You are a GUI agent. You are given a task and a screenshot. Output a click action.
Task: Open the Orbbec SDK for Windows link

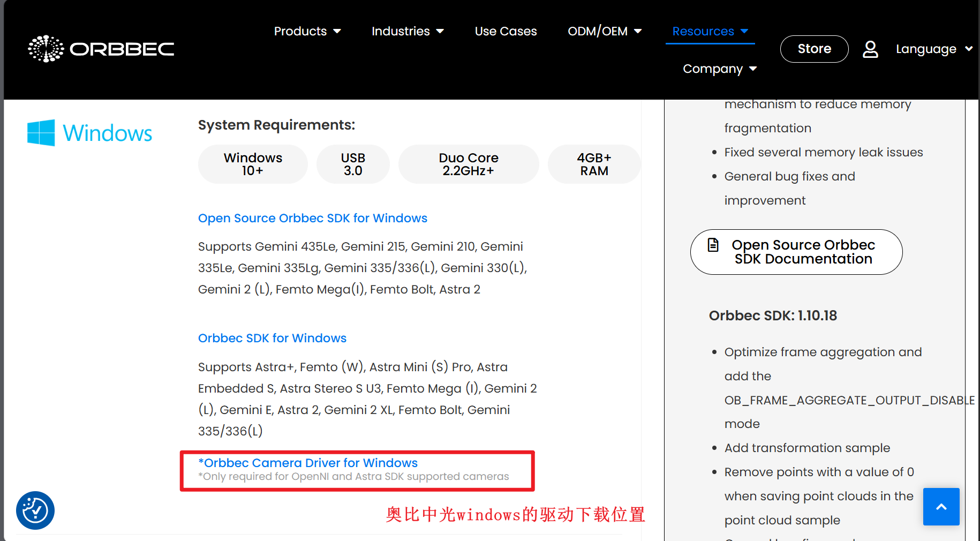coord(272,338)
